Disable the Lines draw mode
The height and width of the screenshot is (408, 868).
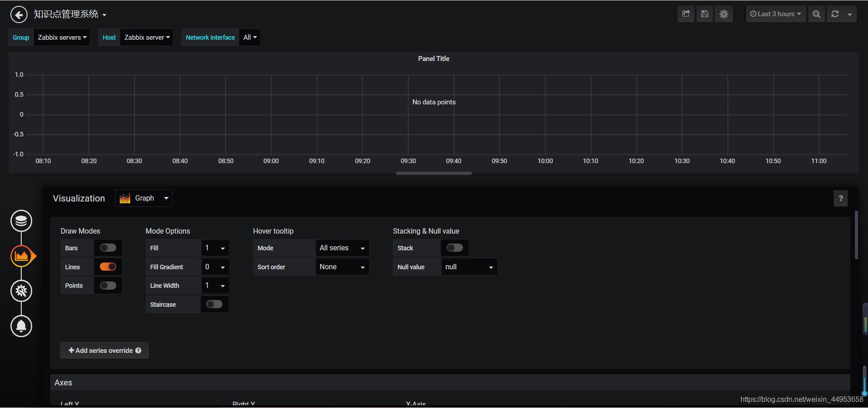108,267
